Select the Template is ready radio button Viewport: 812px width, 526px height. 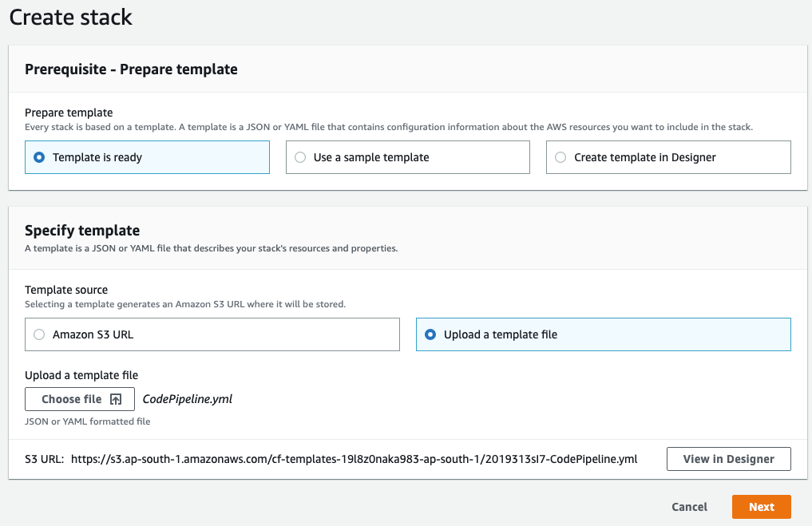point(39,157)
